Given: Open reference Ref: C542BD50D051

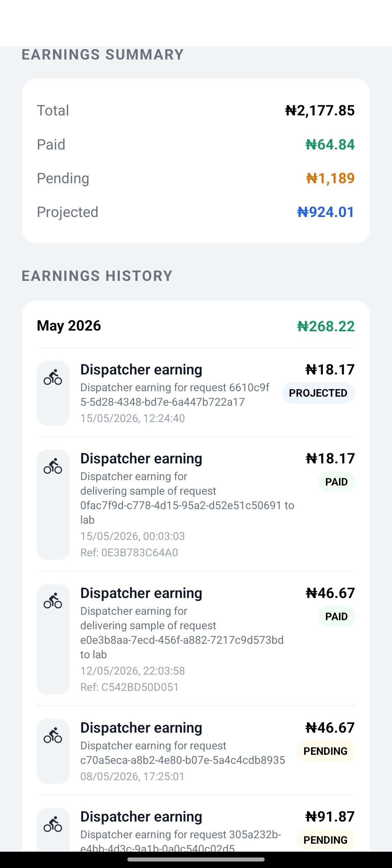Looking at the screenshot, I should (130, 687).
